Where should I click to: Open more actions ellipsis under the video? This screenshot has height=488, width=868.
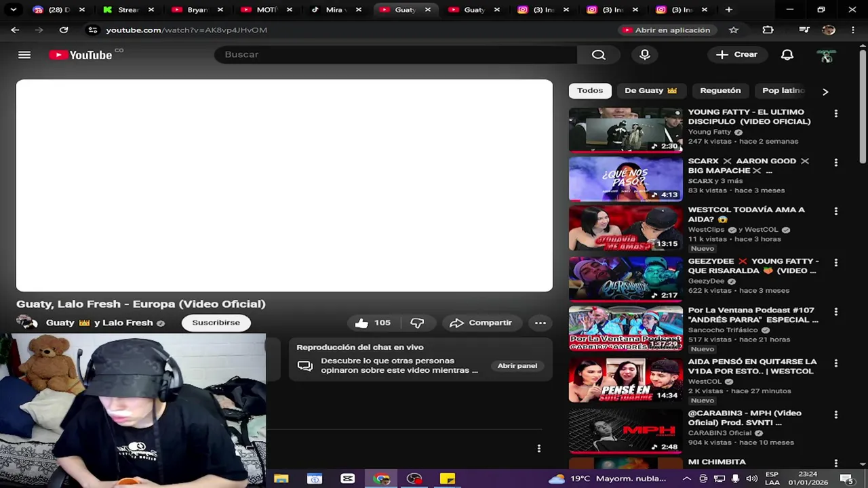540,323
